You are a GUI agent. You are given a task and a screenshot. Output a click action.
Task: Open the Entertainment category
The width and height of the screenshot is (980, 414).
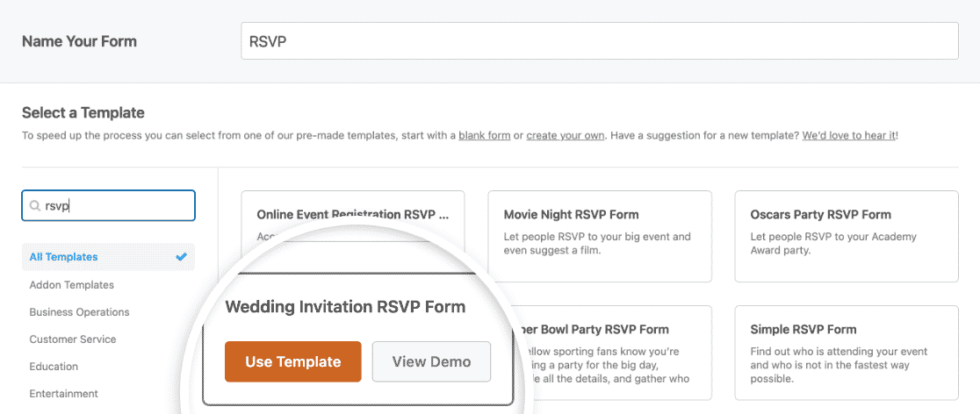(x=64, y=394)
